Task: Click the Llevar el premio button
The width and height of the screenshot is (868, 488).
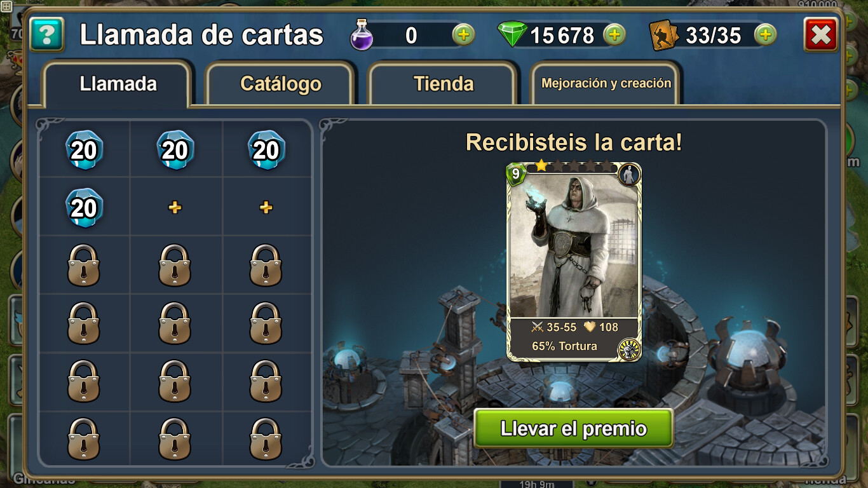Action: pyautogui.click(x=573, y=428)
